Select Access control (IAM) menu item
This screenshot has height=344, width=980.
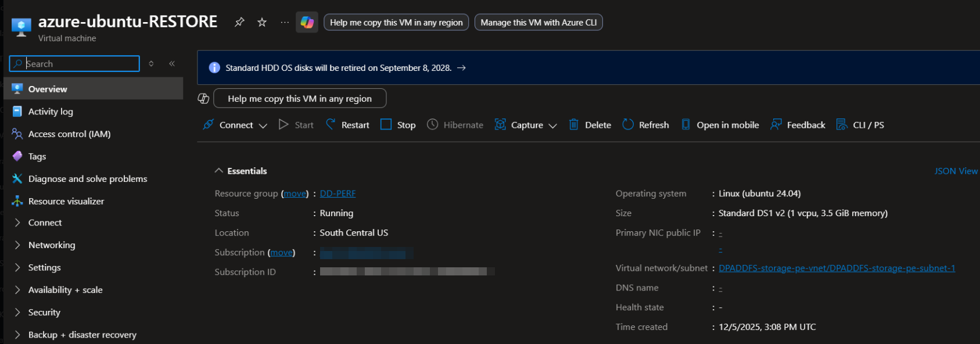[69, 134]
